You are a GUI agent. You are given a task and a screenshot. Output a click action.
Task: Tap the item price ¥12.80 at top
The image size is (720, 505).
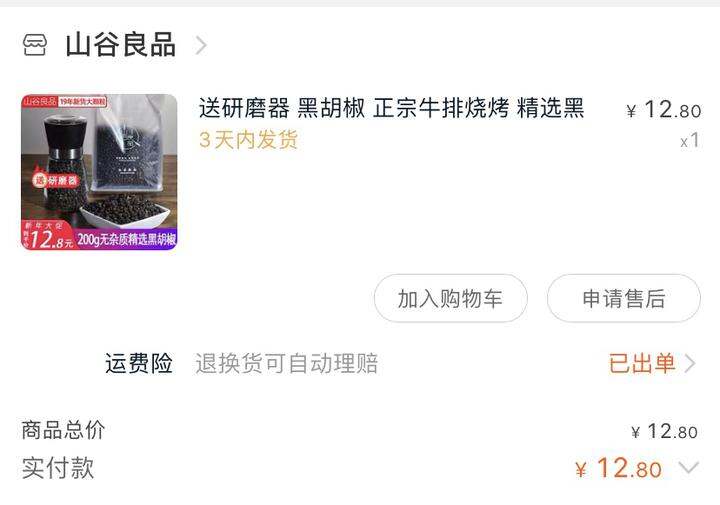click(x=664, y=110)
